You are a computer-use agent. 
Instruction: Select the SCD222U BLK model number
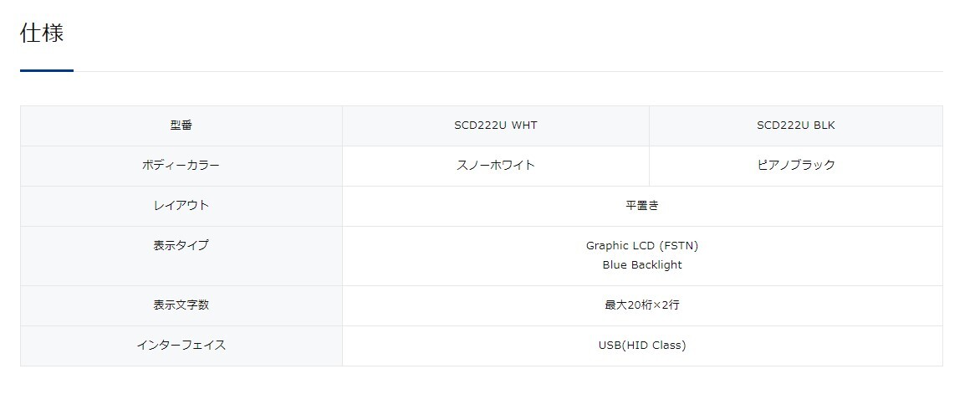point(795,125)
